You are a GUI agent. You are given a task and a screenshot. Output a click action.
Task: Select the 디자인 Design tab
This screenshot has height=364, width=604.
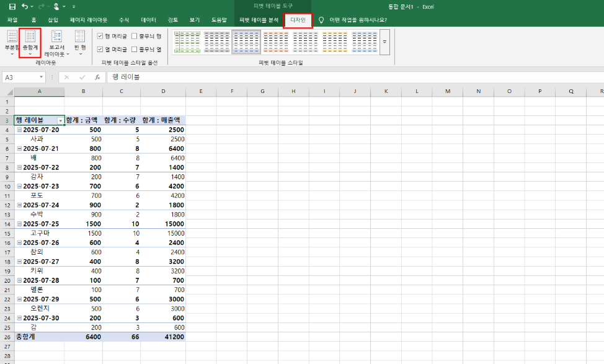coord(298,20)
